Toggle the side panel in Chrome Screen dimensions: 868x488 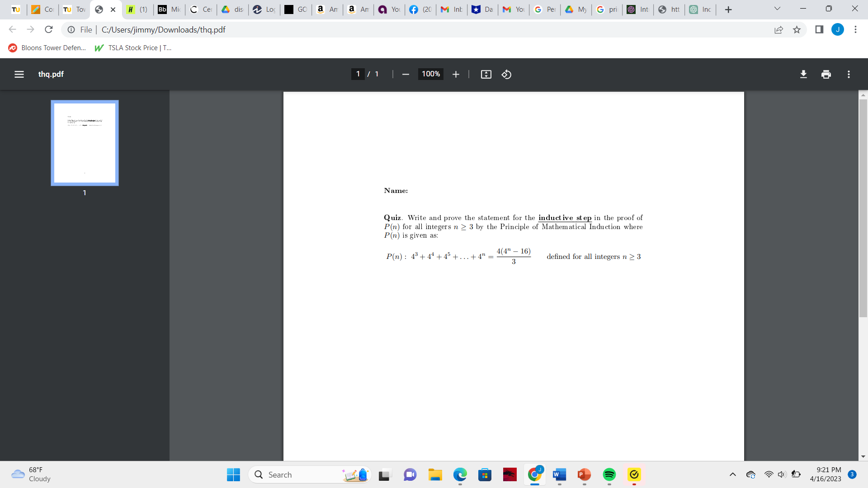(x=819, y=29)
